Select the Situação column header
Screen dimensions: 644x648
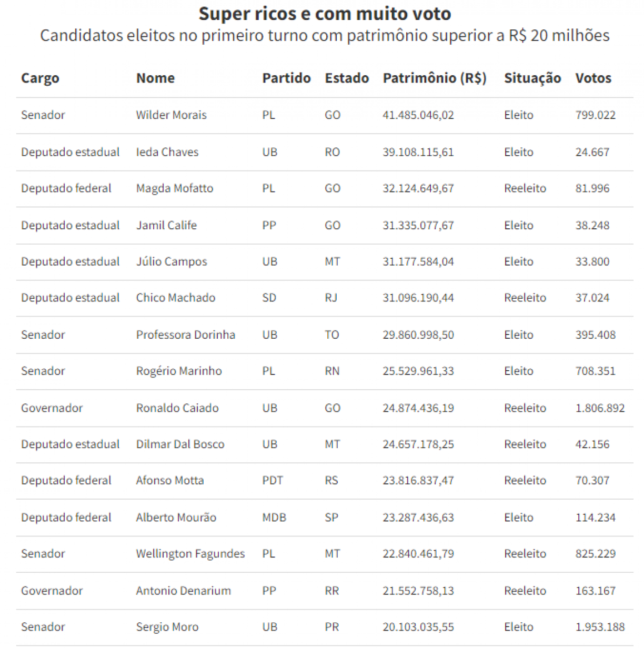click(532, 78)
